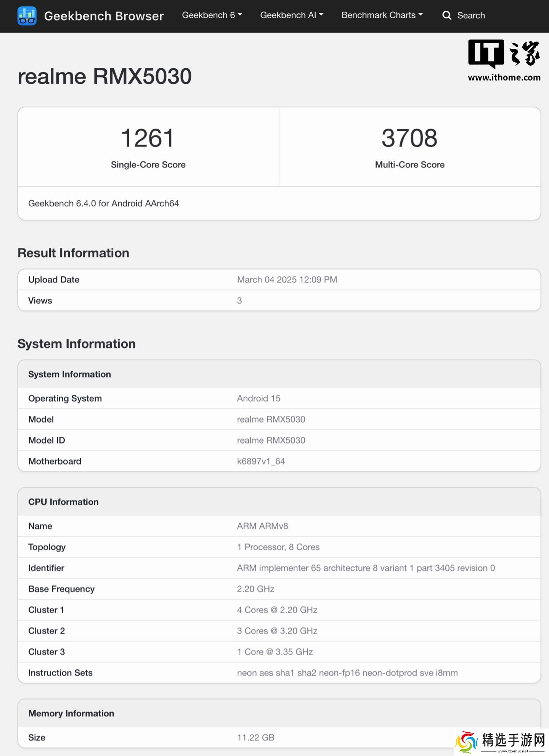The height and width of the screenshot is (756, 549).
Task: Select the 3708 multi-core score
Action: 409,138
